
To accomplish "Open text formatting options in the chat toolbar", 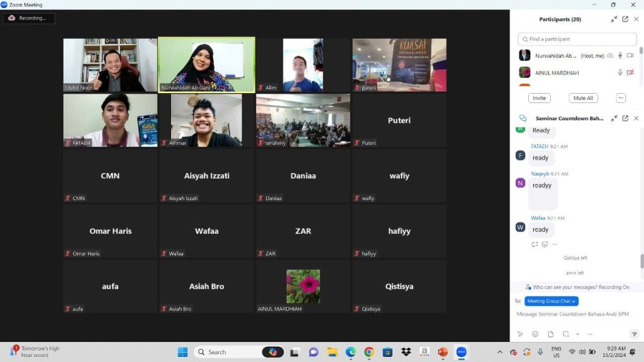I will click(x=520, y=333).
